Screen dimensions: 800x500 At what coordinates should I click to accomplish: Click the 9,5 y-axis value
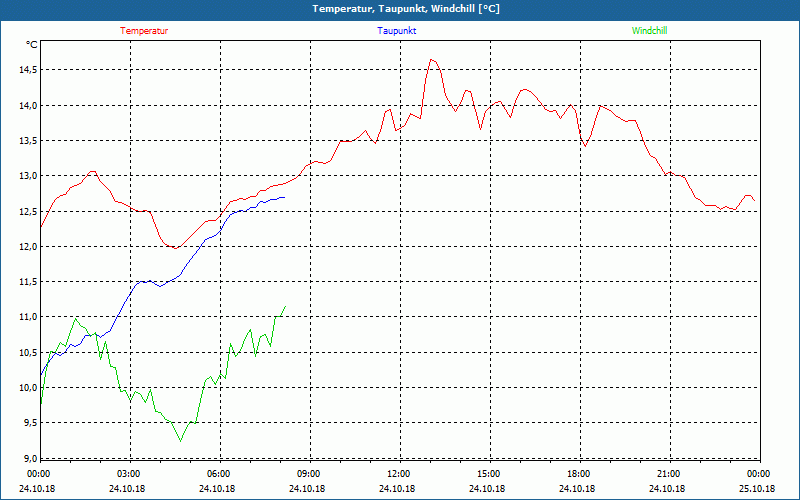pyautogui.click(x=31, y=423)
